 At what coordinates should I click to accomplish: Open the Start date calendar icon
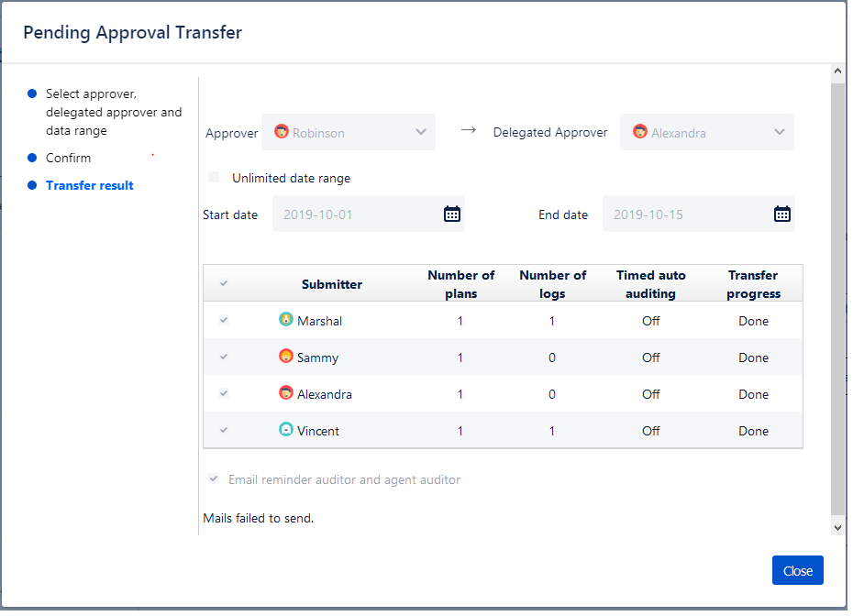(x=452, y=214)
